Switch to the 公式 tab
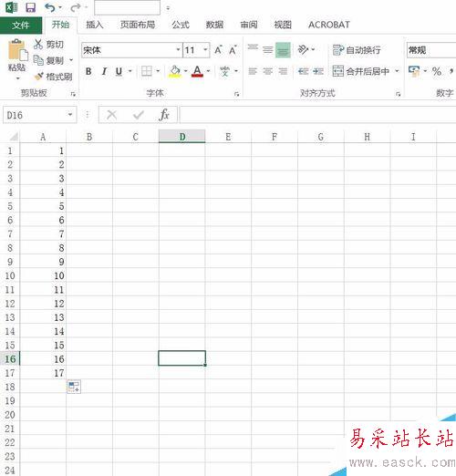This screenshot has width=456, height=476. pyautogui.click(x=181, y=25)
